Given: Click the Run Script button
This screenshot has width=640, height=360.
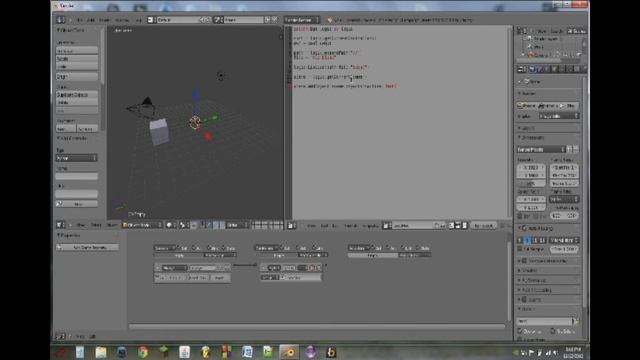Looking at the screenshot, I should (x=484, y=225).
